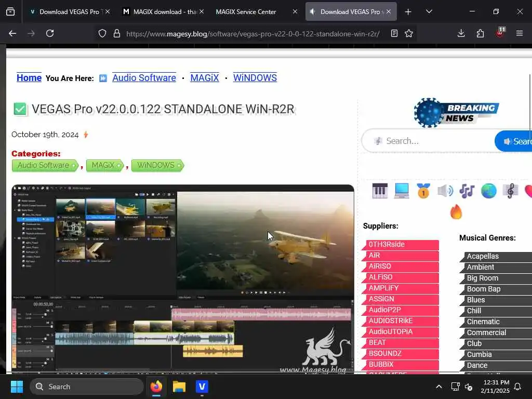Open File Explorer from the taskbar
Screen dimensions: 532x399
tap(179, 387)
